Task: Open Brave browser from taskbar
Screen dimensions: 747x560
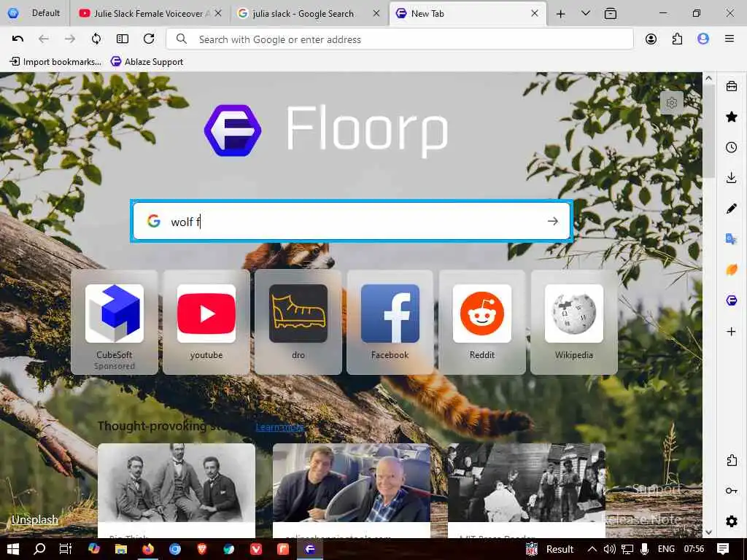Action: 202,549
